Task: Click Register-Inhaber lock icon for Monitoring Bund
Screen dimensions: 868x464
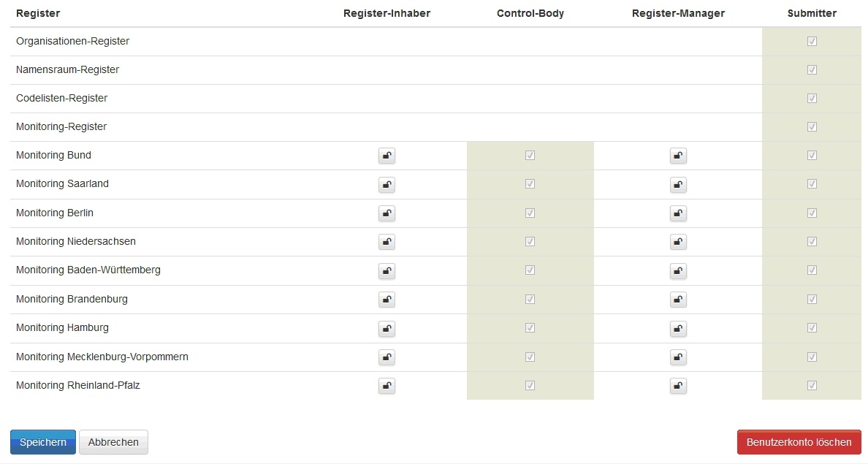Action: point(387,156)
